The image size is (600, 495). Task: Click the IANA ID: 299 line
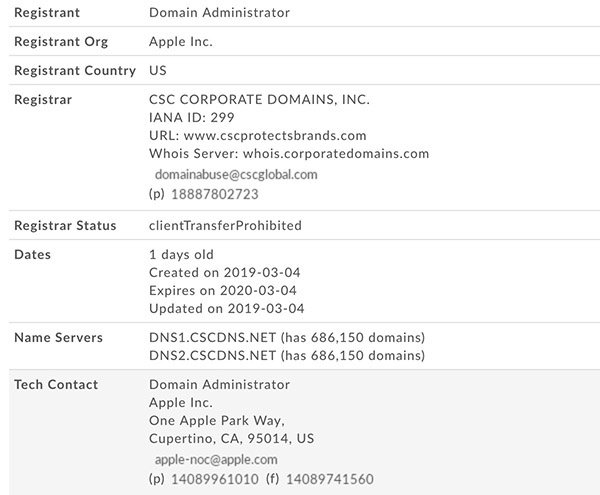[194, 117]
